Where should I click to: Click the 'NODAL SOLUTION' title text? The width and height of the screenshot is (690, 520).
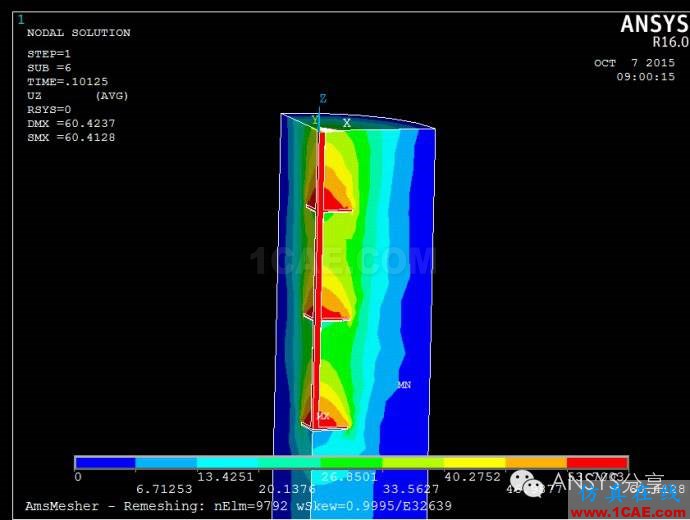(x=79, y=33)
